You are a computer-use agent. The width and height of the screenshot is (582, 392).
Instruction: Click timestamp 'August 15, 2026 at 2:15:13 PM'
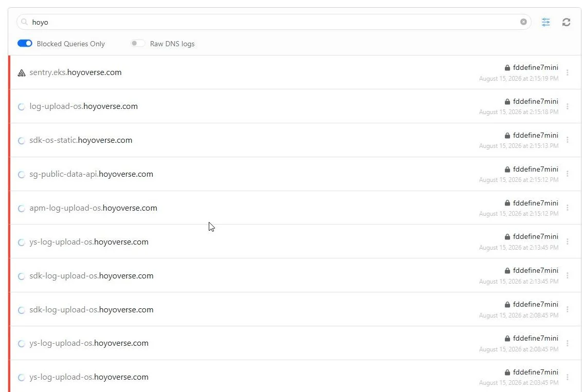click(x=519, y=146)
